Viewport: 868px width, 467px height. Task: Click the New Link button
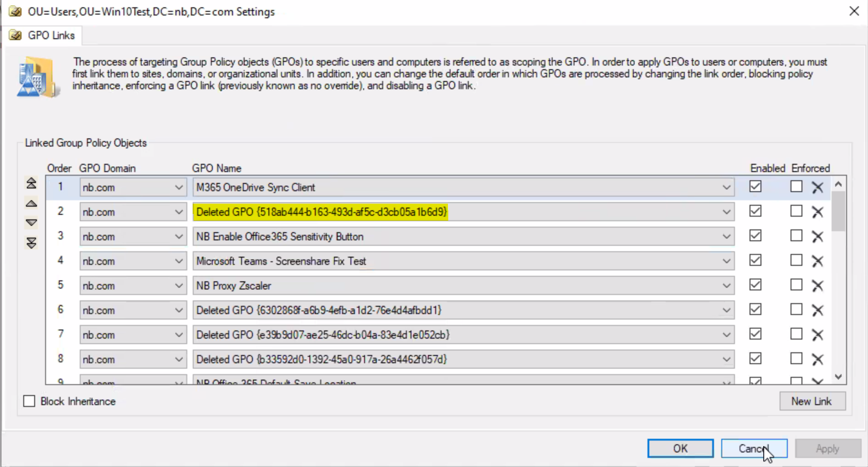[x=812, y=401]
